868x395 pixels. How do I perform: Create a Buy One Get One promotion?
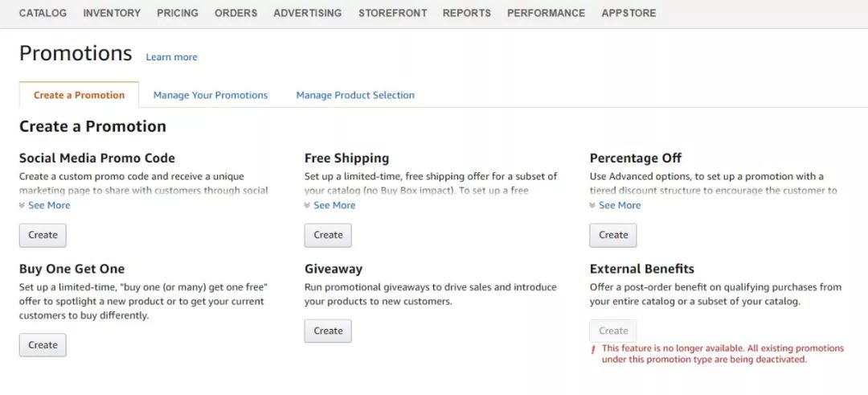[x=43, y=345]
